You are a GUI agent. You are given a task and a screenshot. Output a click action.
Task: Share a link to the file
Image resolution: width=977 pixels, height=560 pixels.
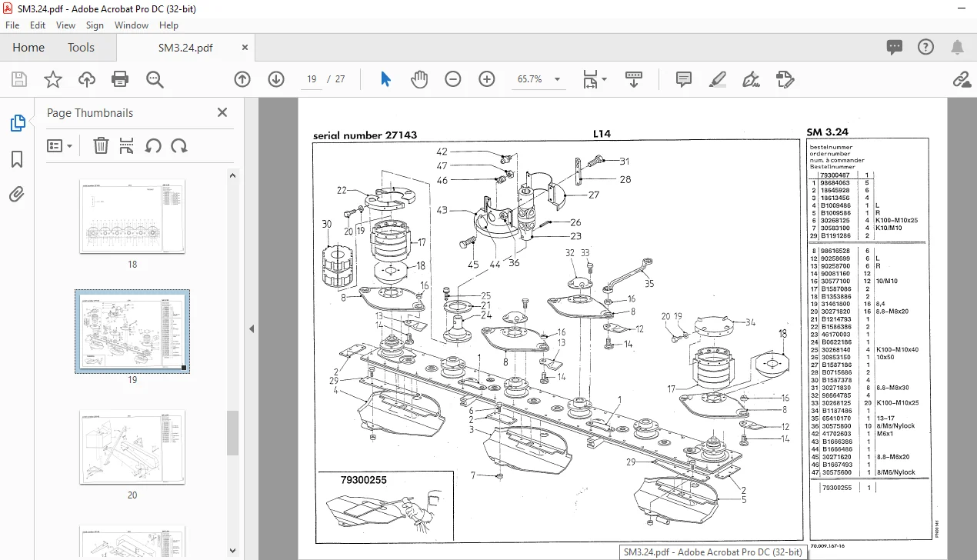[x=961, y=79]
